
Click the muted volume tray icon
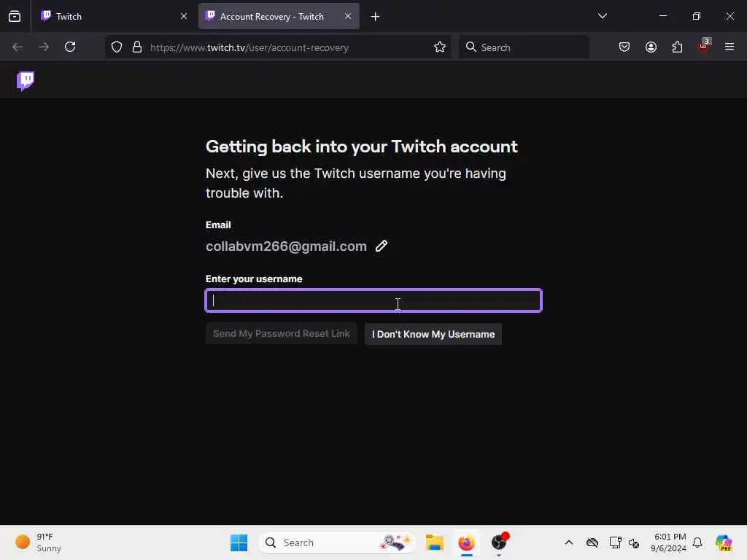tap(634, 542)
